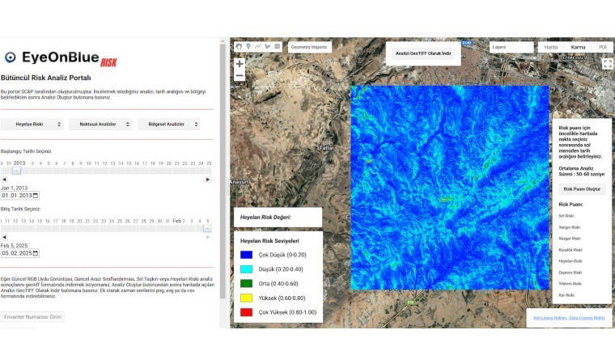The width and height of the screenshot is (615, 364).
Task: Select the draw line tool
Action: click(258, 47)
